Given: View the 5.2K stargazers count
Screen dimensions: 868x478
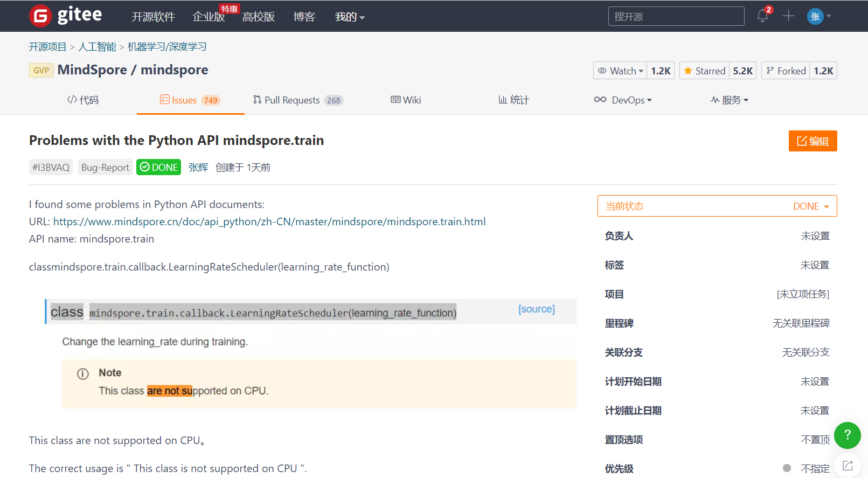Looking at the screenshot, I should tap(742, 71).
